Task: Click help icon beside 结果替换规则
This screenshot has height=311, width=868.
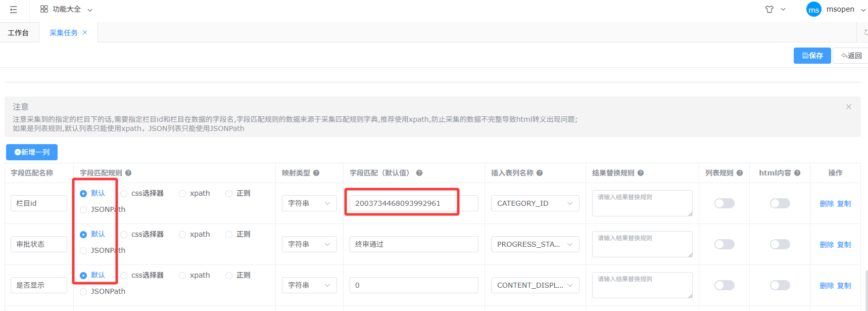Action: pos(641,173)
